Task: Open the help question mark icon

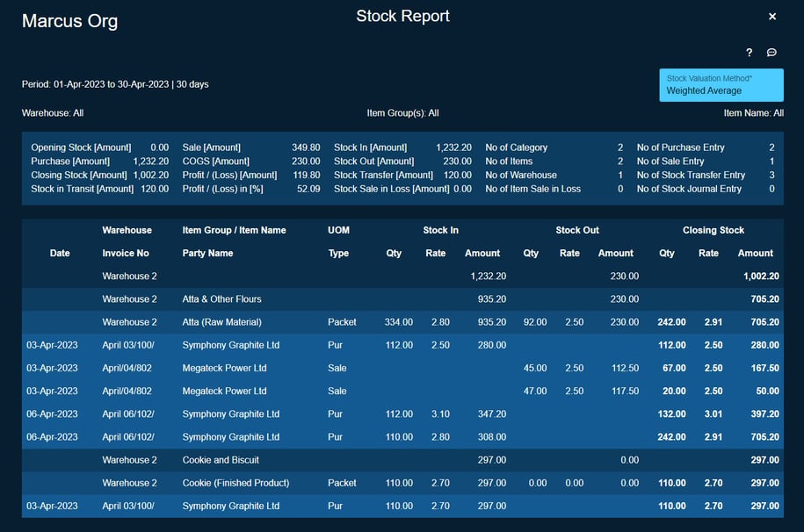Action: coord(750,53)
